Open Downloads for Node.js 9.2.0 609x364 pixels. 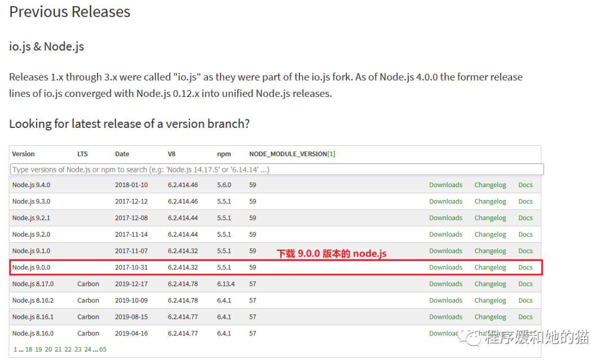(x=445, y=234)
